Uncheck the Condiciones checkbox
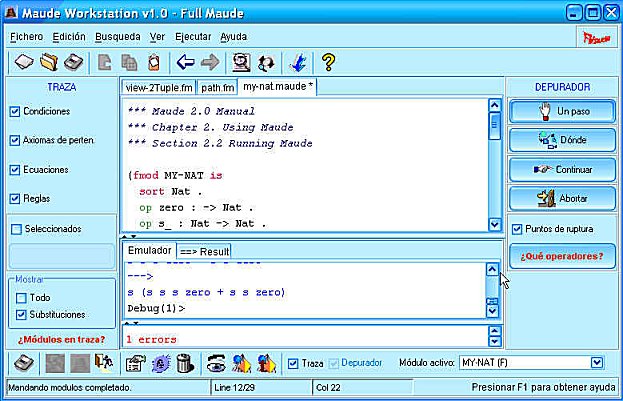 pyautogui.click(x=15, y=111)
